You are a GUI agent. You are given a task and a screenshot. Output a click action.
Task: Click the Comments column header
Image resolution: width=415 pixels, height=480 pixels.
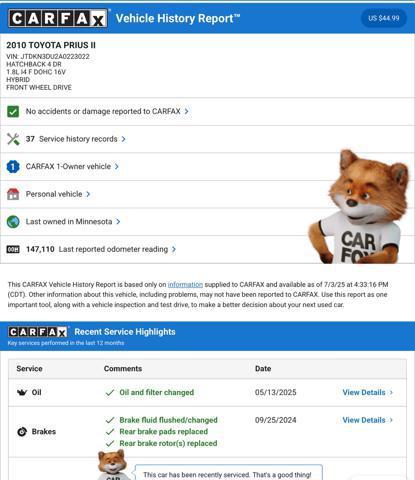(123, 369)
